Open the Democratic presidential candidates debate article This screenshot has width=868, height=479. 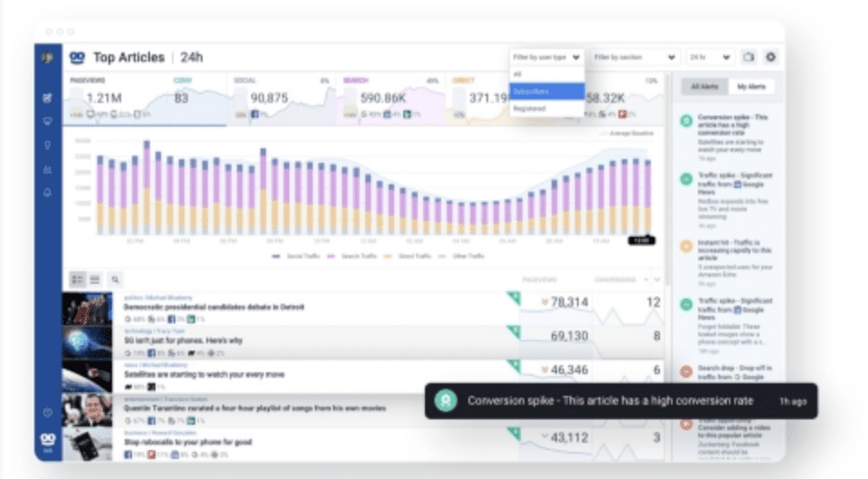point(213,307)
